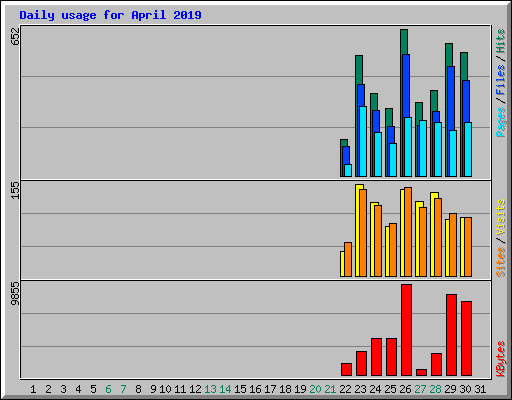Click day number '30' on x-axis

(465, 389)
